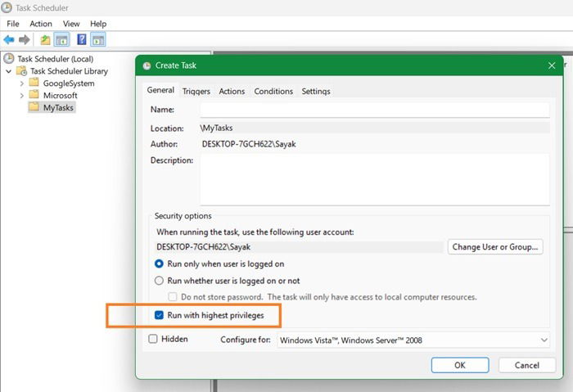573x392 pixels.
Task: Open Help via blue question mark icon
Action: tap(82, 39)
